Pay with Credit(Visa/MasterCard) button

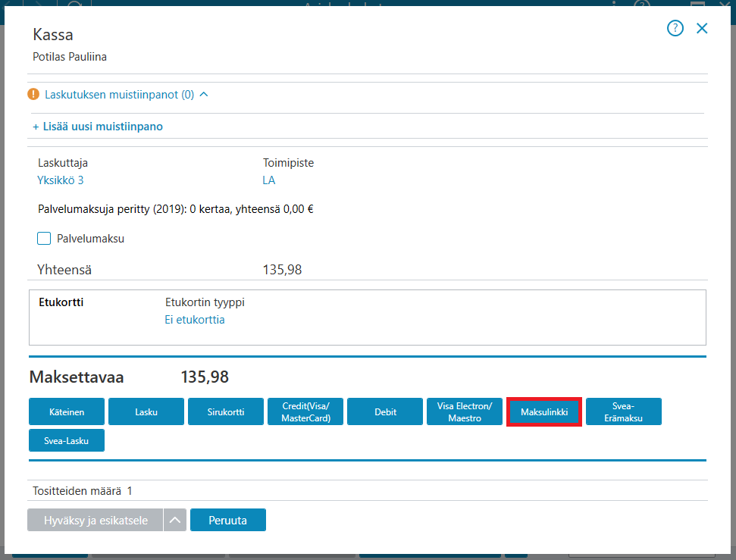tap(305, 411)
